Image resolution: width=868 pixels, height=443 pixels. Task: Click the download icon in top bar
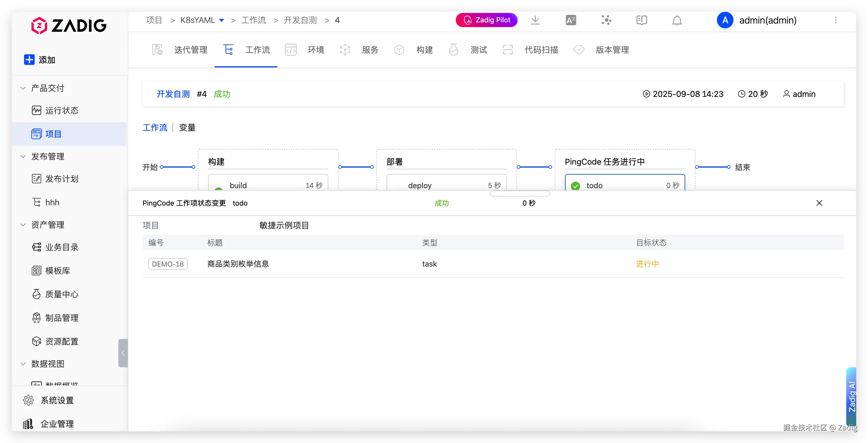click(535, 20)
